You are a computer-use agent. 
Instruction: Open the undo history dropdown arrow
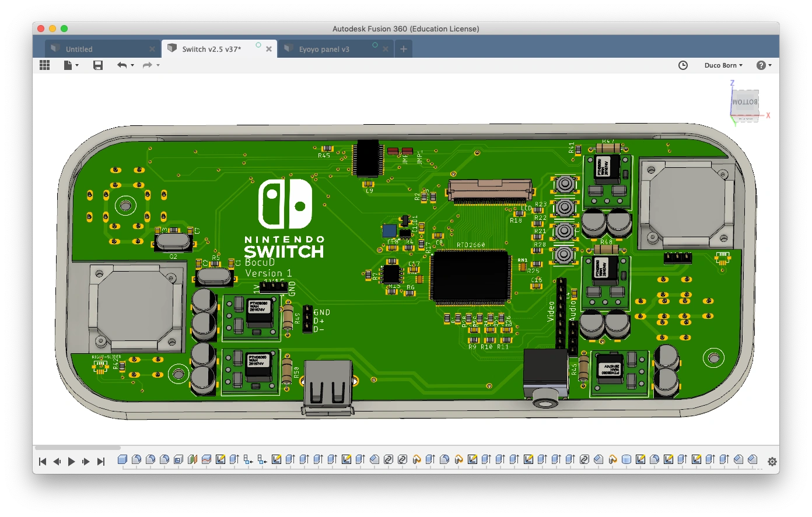point(132,65)
